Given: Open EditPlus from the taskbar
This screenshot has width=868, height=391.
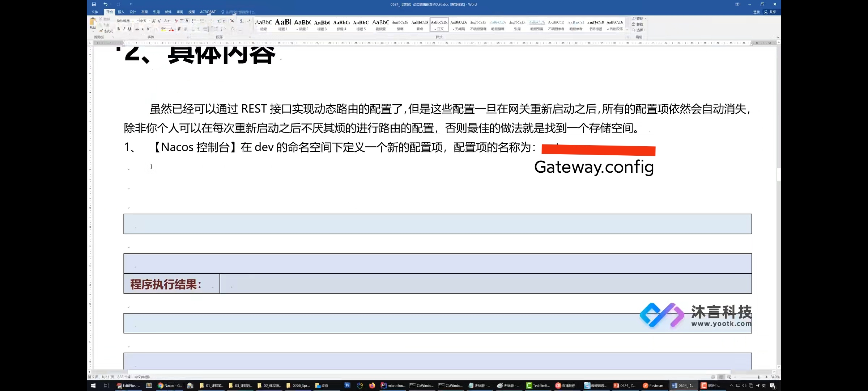Looking at the screenshot, I should click(128, 386).
